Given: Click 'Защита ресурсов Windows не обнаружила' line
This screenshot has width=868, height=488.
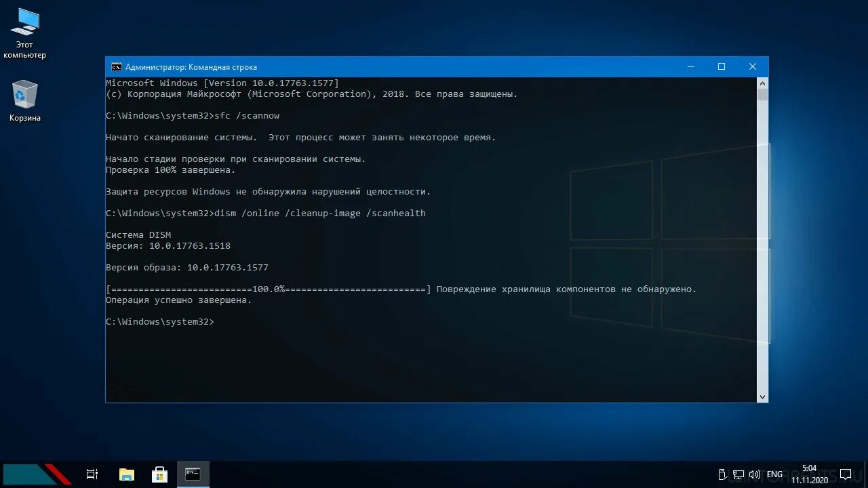Looking at the screenshot, I should tap(269, 192).
